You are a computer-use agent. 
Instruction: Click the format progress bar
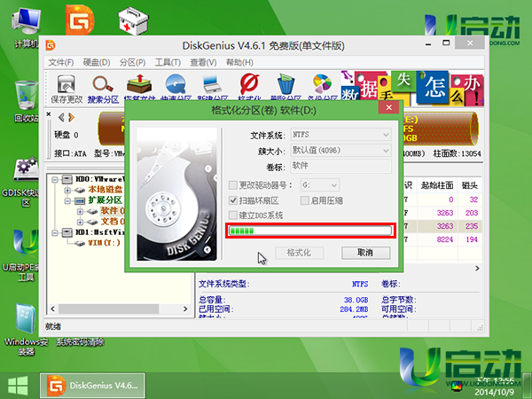310,231
